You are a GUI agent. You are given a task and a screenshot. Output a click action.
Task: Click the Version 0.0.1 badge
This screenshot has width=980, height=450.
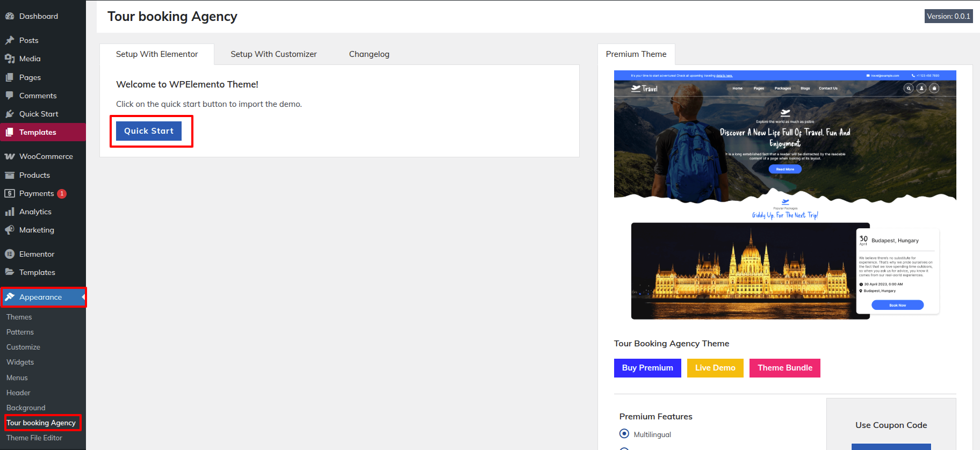tap(949, 16)
